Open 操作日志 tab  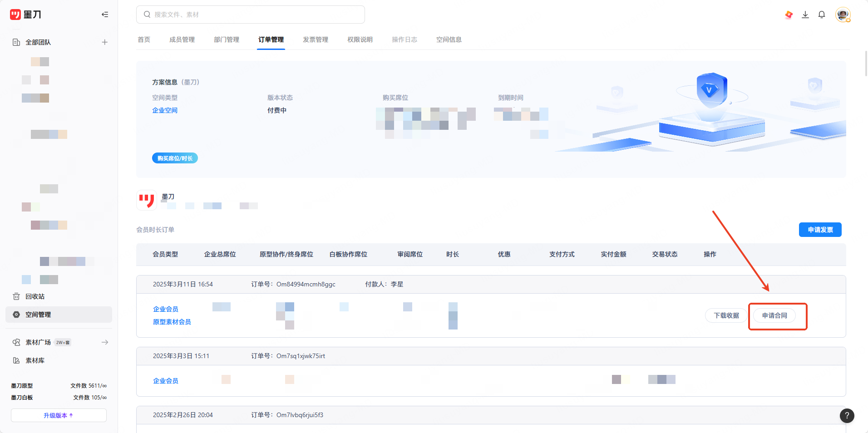coord(404,39)
